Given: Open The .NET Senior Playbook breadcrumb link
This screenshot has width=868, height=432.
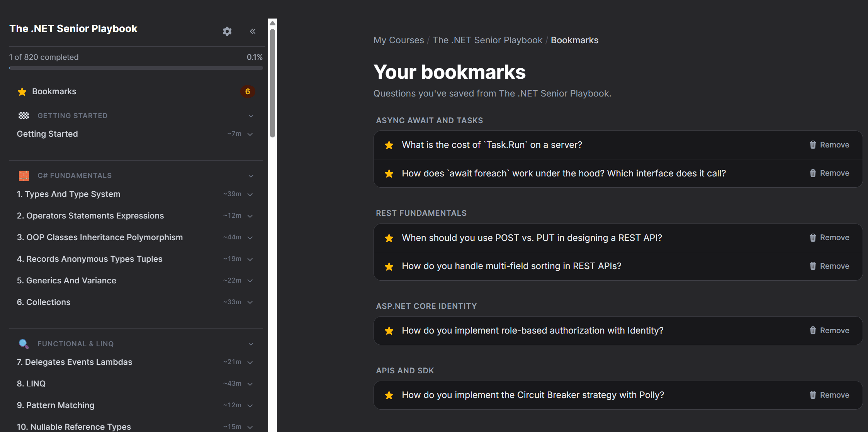Looking at the screenshot, I should 488,40.
